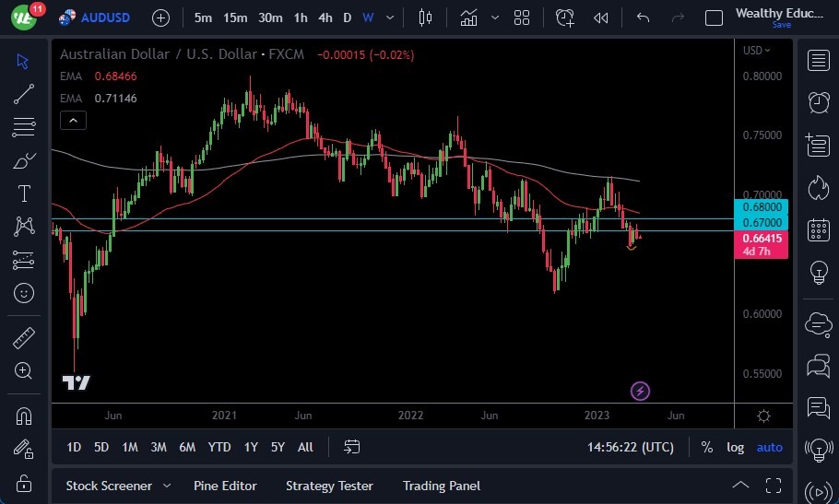Set date range to YTD
839x504 pixels.
pos(219,447)
